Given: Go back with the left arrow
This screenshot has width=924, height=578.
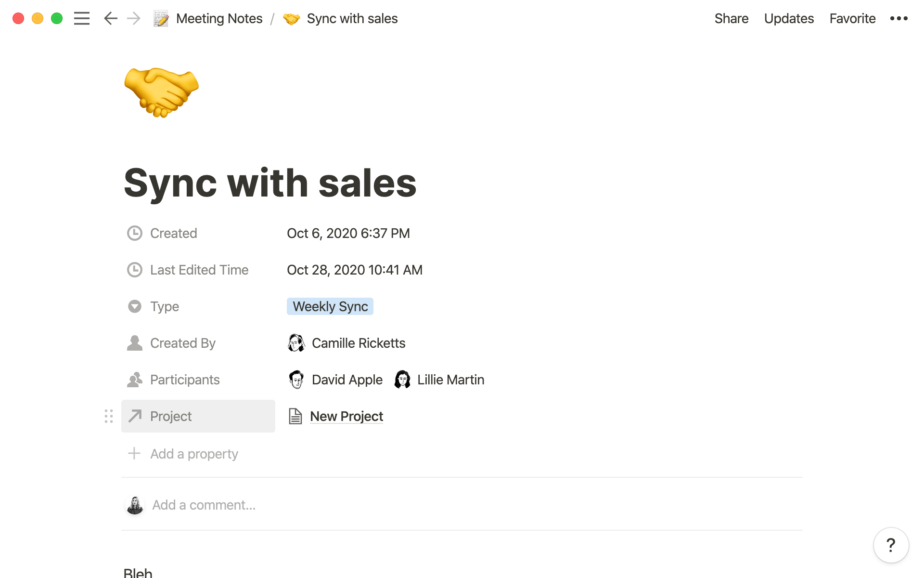Looking at the screenshot, I should pos(110,18).
